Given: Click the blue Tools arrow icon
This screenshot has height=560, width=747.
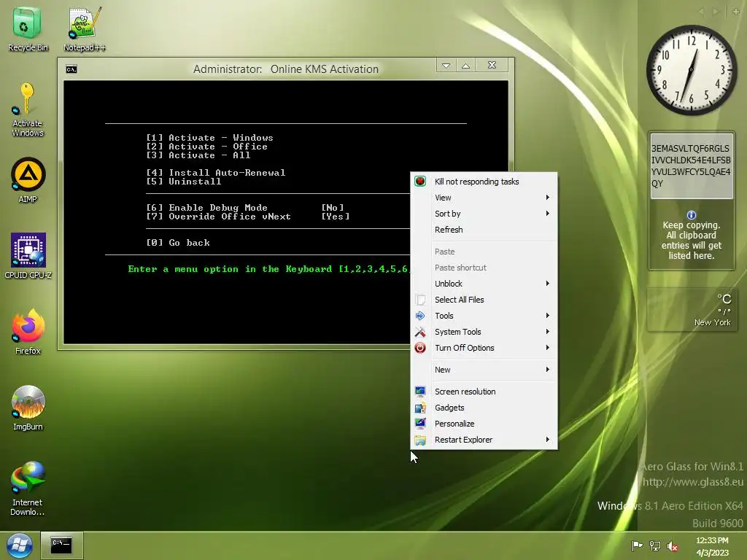Looking at the screenshot, I should pos(420,316).
